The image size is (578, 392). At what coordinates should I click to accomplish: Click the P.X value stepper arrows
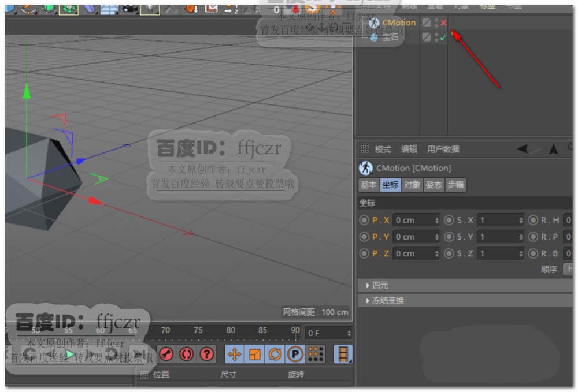437,220
